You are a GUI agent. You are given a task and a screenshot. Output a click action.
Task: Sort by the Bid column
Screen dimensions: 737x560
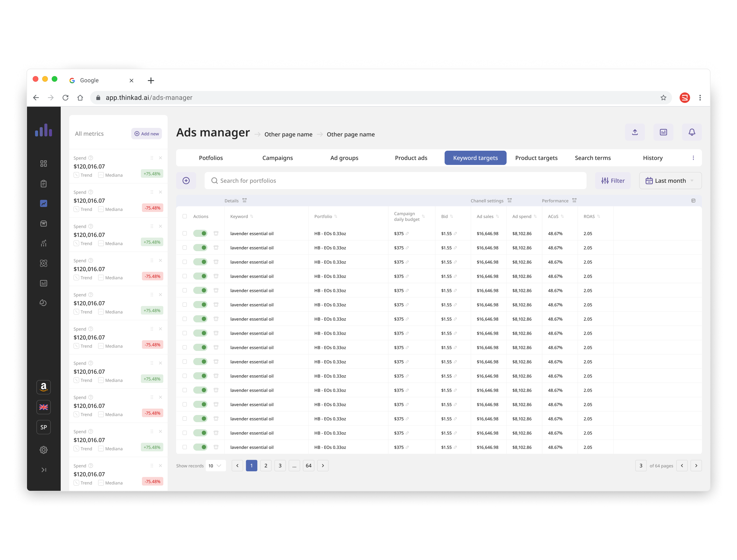452,216
